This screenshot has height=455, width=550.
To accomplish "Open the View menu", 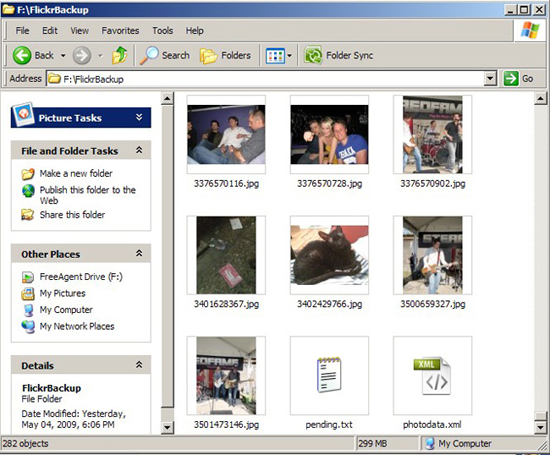I will (x=80, y=31).
